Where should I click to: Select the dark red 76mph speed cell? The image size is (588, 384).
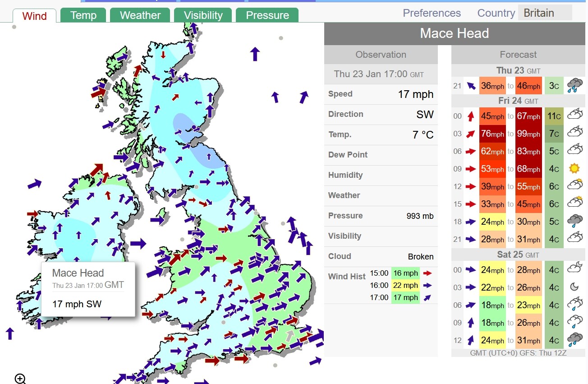(x=492, y=134)
